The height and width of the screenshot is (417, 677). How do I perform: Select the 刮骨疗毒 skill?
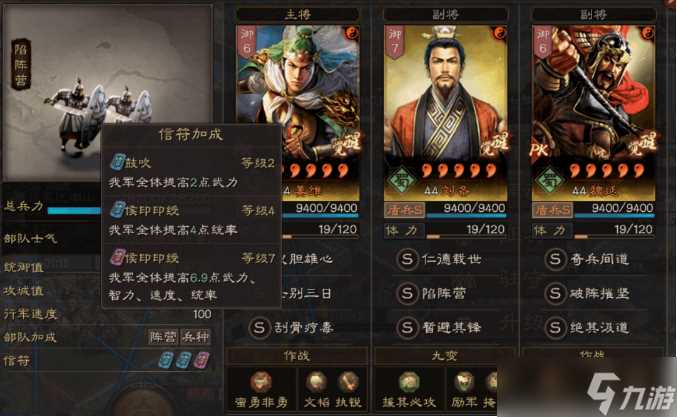(x=291, y=328)
